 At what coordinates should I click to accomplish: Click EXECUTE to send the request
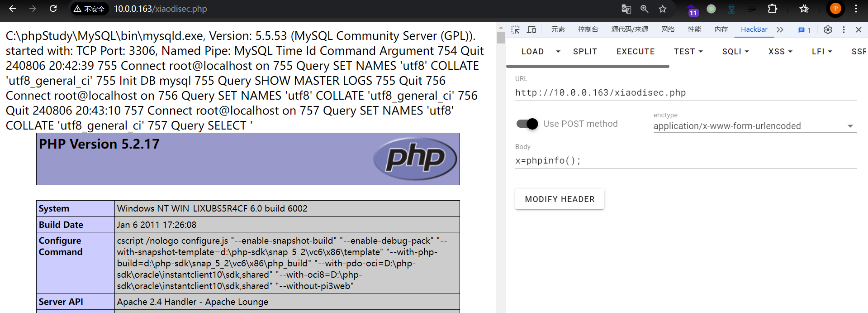pos(636,52)
